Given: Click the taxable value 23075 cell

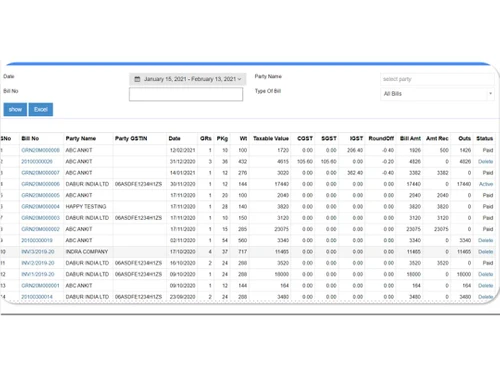Looking at the screenshot, I should 281,229.
